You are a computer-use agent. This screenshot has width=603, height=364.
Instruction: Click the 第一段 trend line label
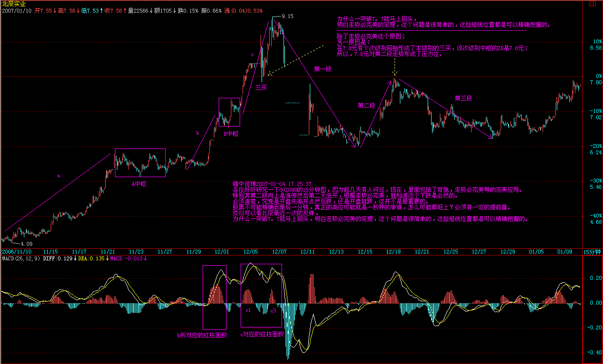[322, 70]
